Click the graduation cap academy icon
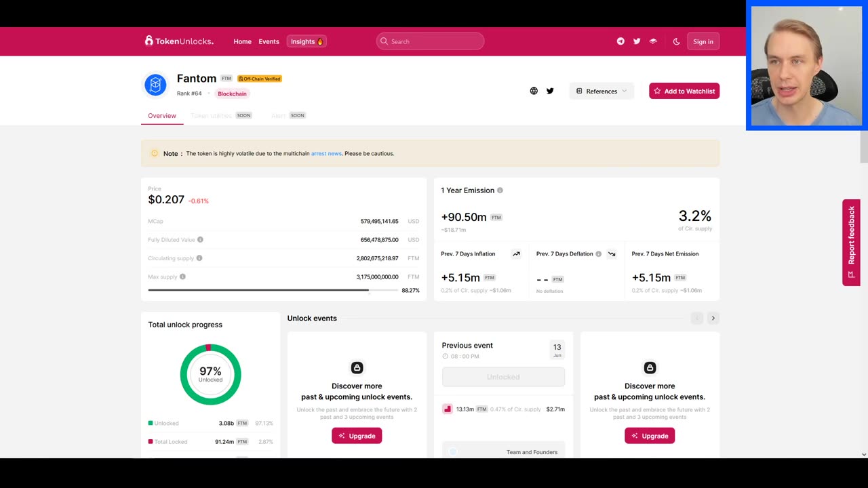Image resolution: width=868 pixels, height=488 pixels. (653, 41)
